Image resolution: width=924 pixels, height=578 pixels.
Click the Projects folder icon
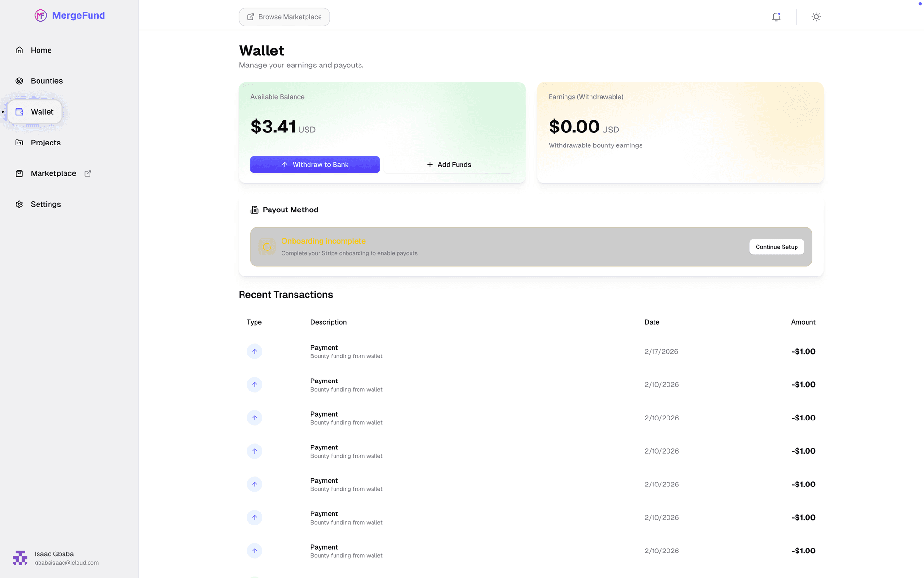pyautogui.click(x=19, y=143)
